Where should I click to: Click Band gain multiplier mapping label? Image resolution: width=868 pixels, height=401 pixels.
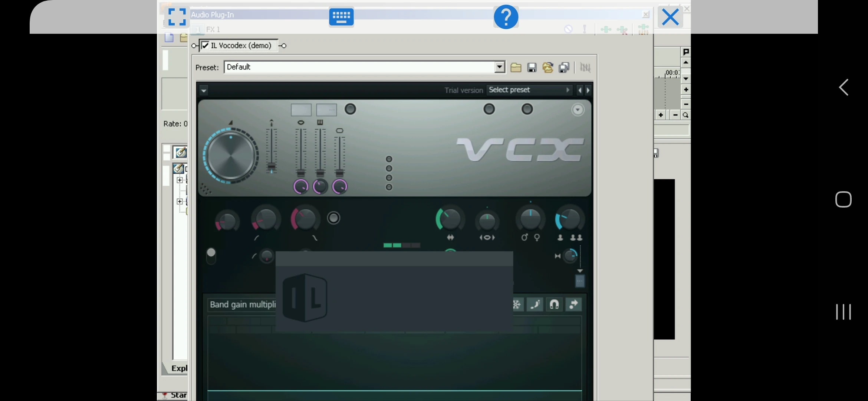(243, 304)
